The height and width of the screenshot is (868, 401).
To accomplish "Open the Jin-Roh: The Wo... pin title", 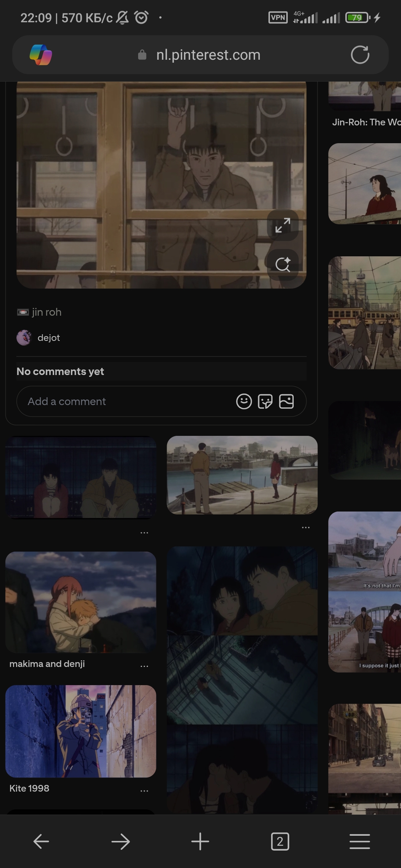I will 366,122.
